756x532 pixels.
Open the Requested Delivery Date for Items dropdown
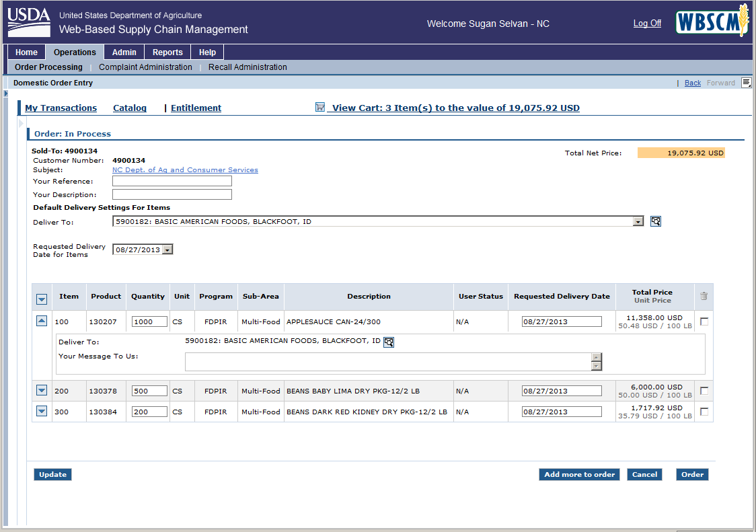pos(168,250)
